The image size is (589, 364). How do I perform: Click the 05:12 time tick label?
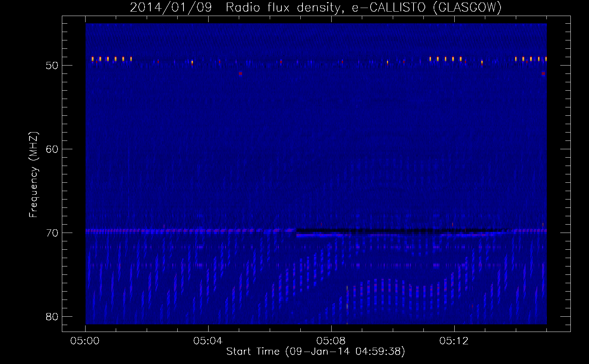pyautogui.click(x=454, y=341)
